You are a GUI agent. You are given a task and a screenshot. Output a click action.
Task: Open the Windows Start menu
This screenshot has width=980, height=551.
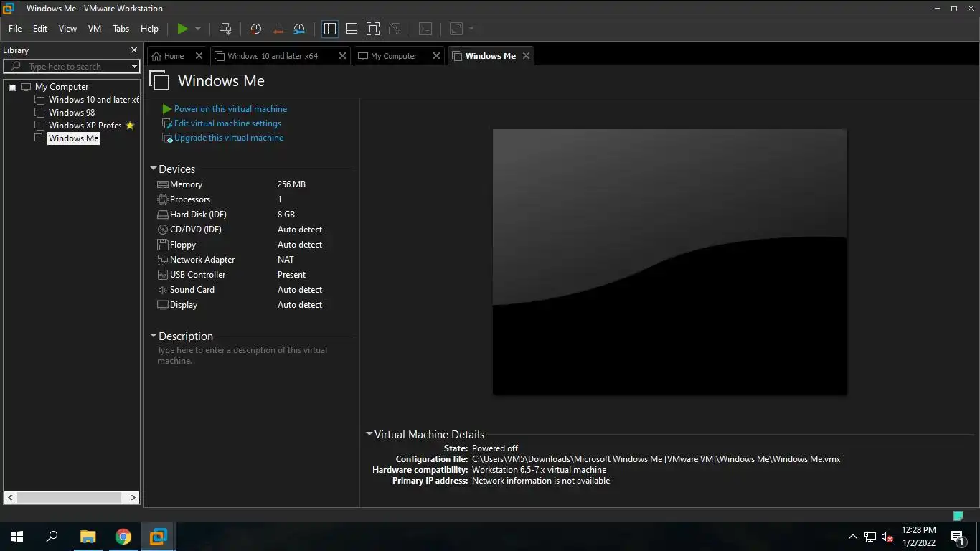click(17, 537)
